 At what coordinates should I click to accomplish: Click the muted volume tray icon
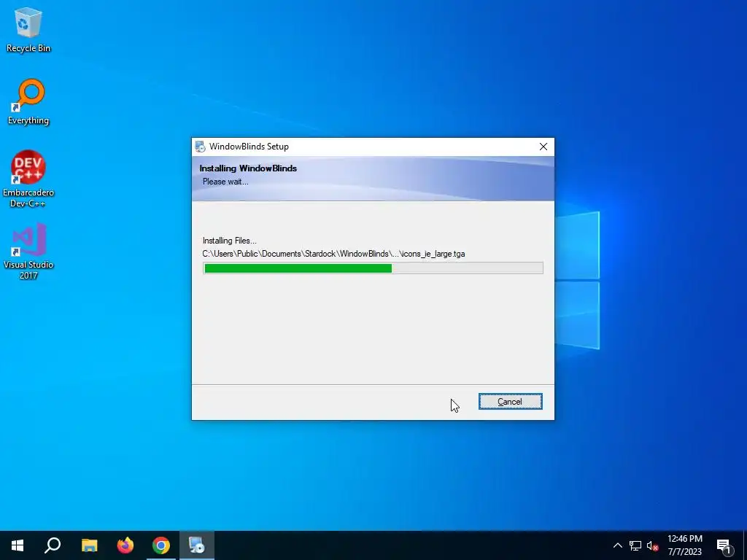[x=653, y=545]
